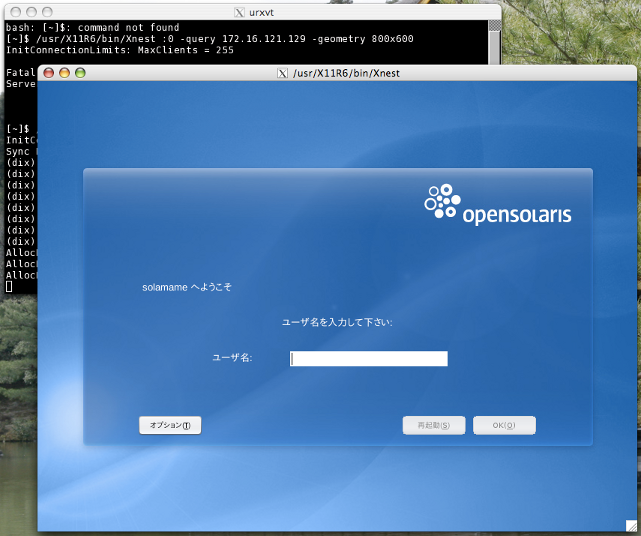This screenshot has height=536, width=641.
Task: Click 'bash: command not found' line in urxvt
Action: 92,27
